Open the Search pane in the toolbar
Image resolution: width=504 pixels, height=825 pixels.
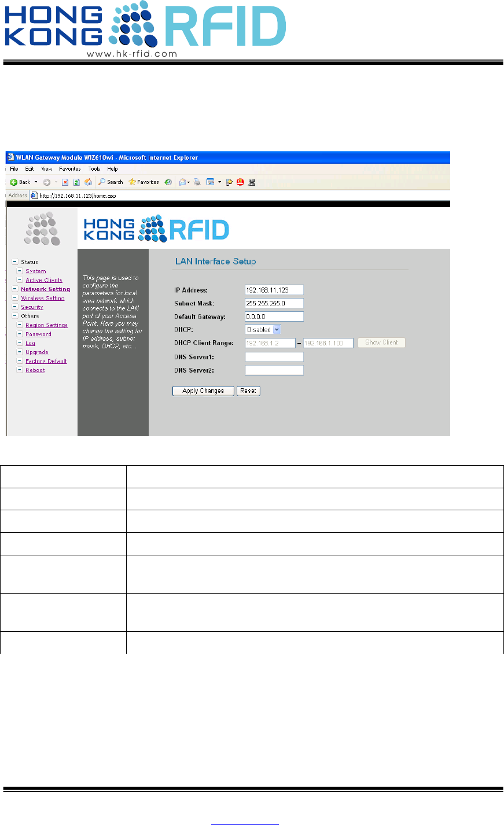tap(111, 182)
